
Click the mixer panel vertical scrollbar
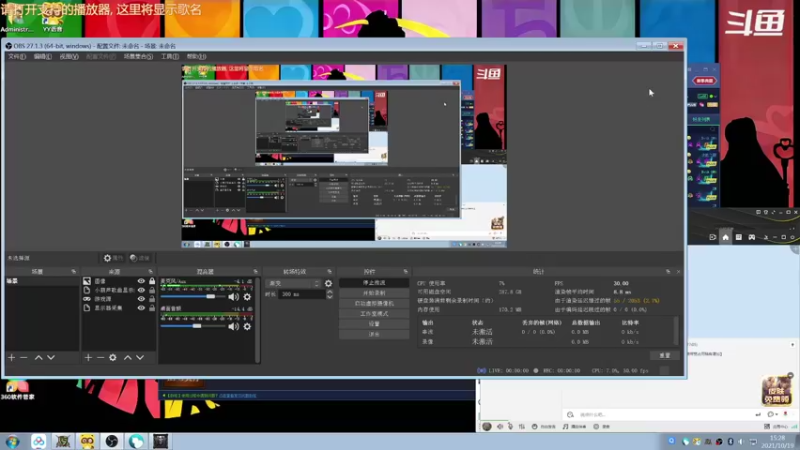pyautogui.click(x=258, y=320)
